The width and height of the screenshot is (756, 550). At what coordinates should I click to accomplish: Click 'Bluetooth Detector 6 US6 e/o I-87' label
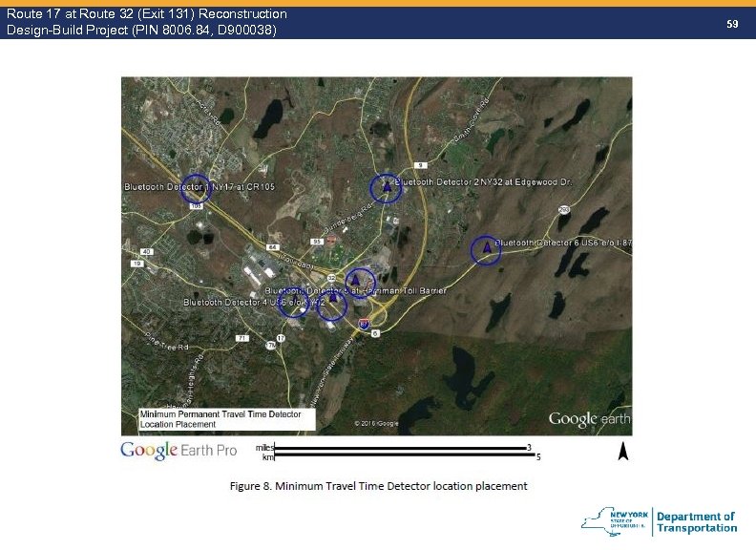click(x=563, y=243)
